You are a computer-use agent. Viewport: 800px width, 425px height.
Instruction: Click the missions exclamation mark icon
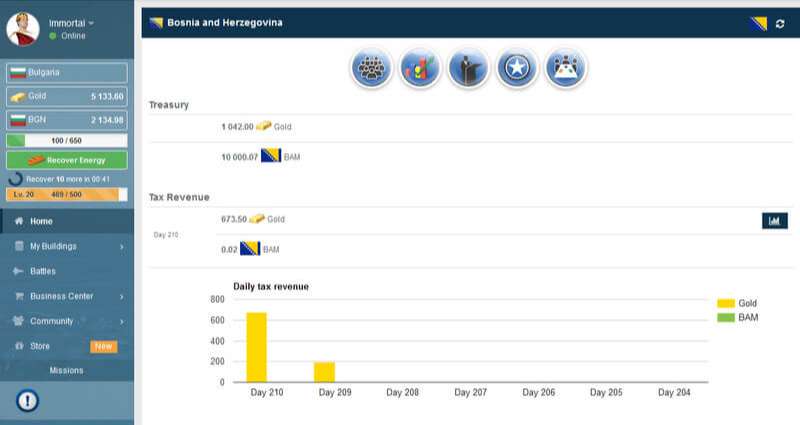pos(27,400)
